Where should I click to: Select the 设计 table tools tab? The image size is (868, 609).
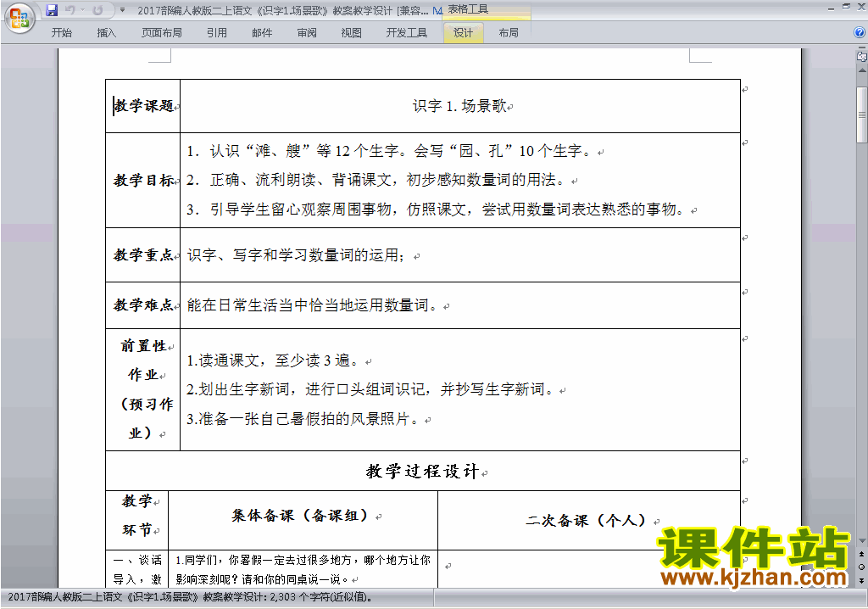[464, 33]
